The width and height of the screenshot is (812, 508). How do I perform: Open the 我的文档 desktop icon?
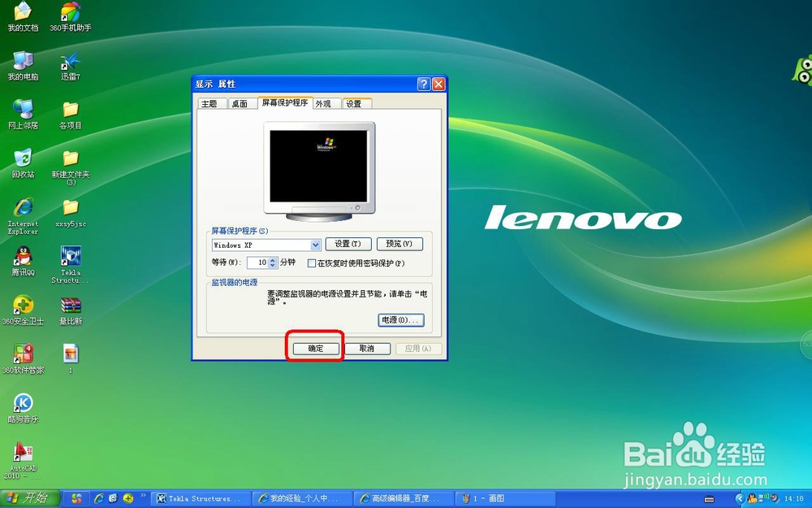pos(23,16)
